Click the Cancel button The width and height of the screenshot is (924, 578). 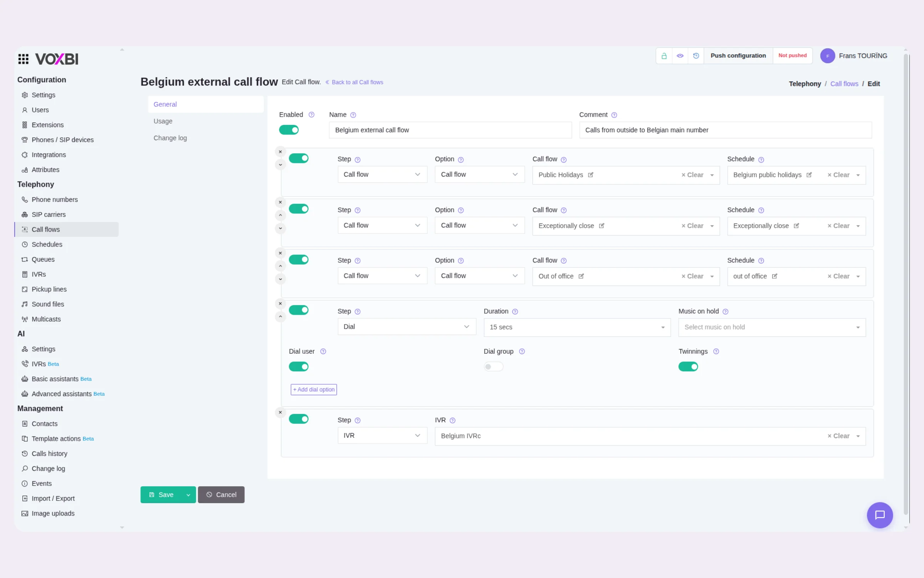pos(221,495)
